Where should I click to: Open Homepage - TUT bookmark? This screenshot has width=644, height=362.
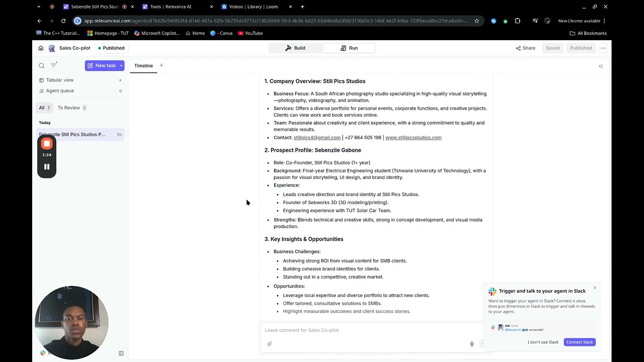tap(108, 33)
